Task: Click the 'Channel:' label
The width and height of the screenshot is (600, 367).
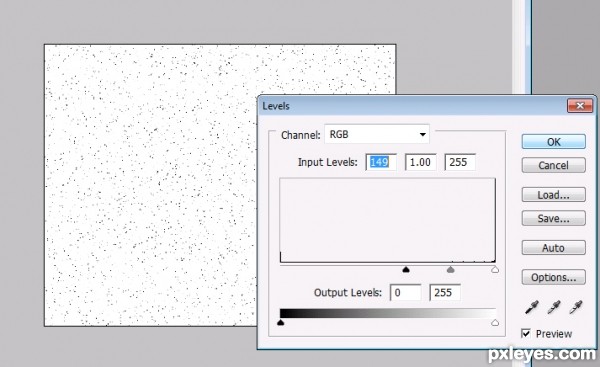Action: tap(301, 135)
